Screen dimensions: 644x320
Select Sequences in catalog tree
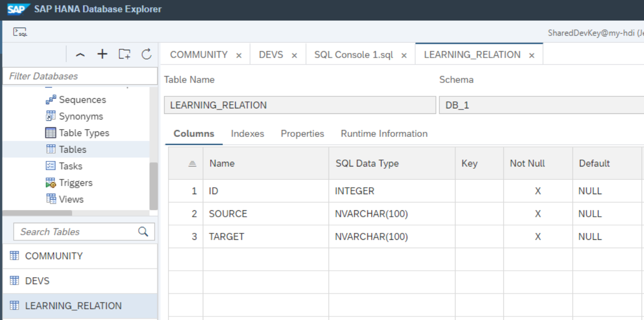tap(82, 100)
